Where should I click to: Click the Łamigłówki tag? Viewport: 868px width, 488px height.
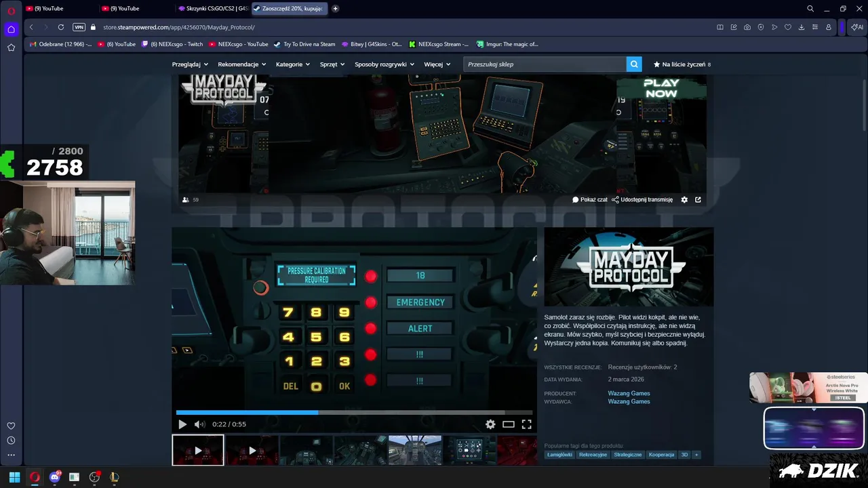[x=559, y=455]
